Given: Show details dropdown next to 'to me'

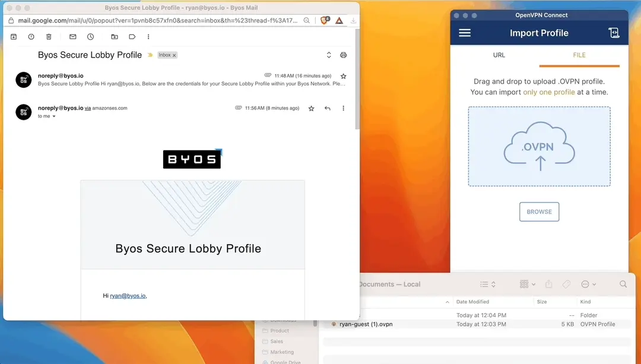Looking at the screenshot, I should [54, 116].
